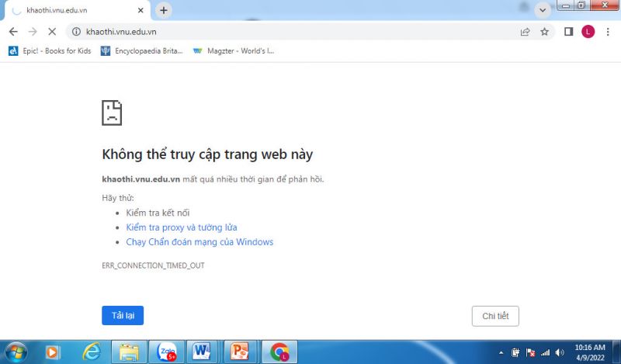Open a new tab with plus button

point(163,10)
